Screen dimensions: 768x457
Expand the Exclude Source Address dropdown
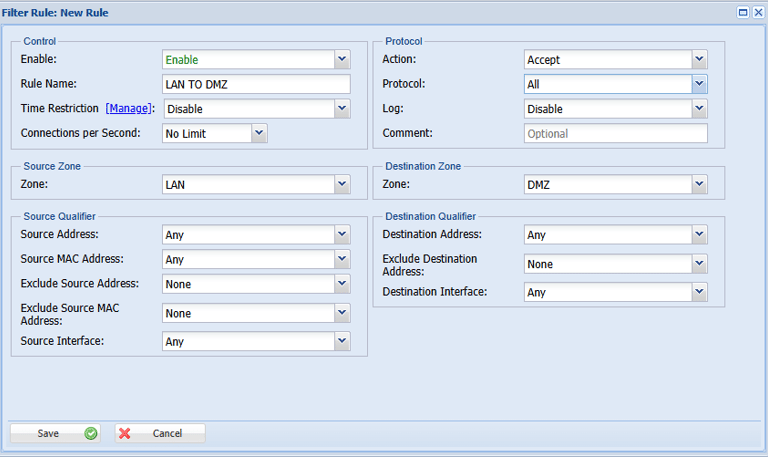coord(342,284)
